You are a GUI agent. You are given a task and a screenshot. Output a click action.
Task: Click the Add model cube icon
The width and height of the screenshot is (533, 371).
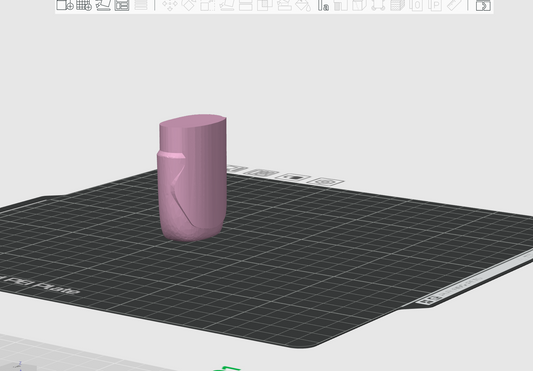click(x=65, y=5)
